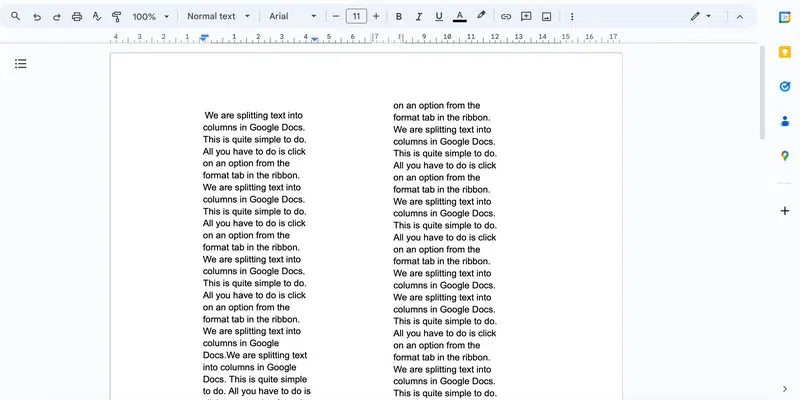Image resolution: width=800 pixels, height=400 pixels.
Task: Open the Normal text styles dropdown
Action: point(218,16)
